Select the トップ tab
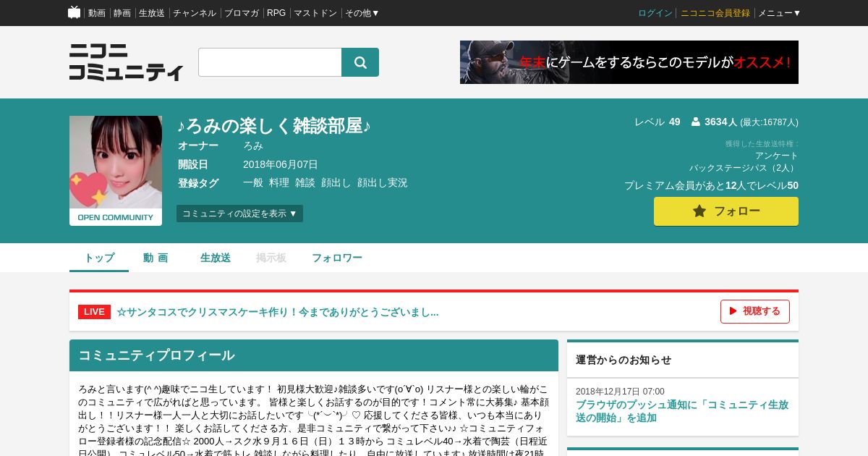This screenshot has width=868, height=456. [99, 258]
